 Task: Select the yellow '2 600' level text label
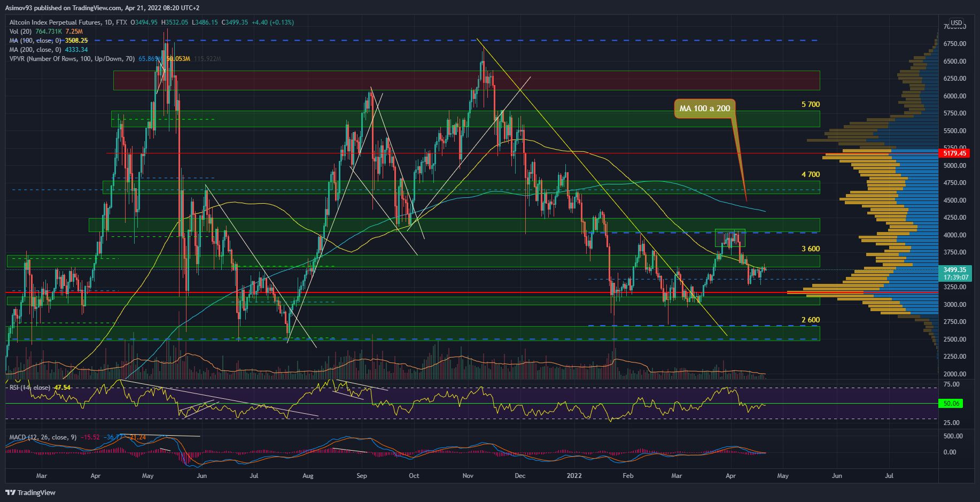click(x=810, y=320)
